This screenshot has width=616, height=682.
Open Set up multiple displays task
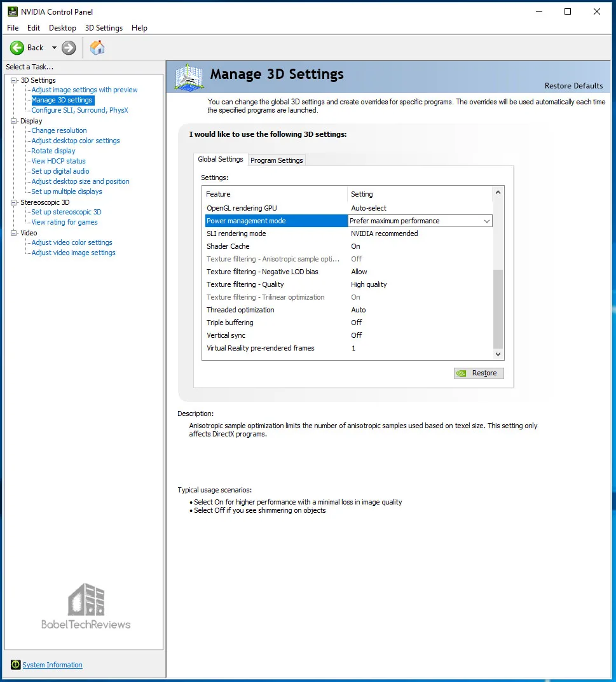point(67,191)
